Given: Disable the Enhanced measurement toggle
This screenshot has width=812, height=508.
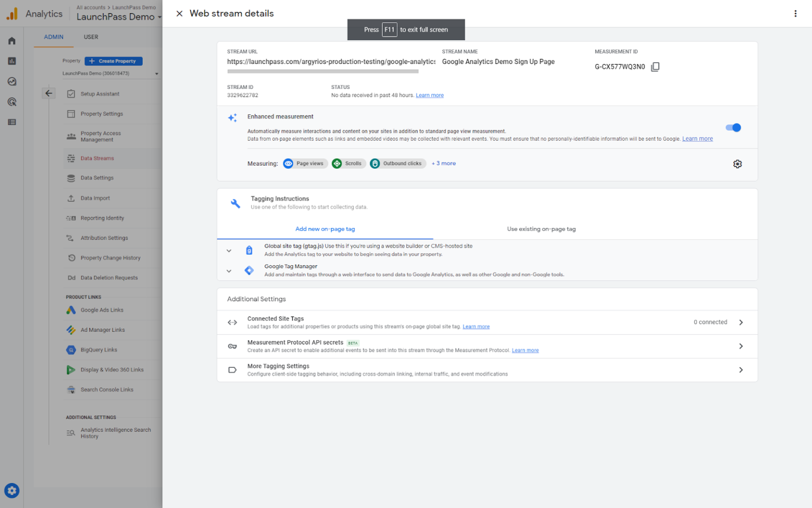Looking at the screenshot, I should coord(733,128).
